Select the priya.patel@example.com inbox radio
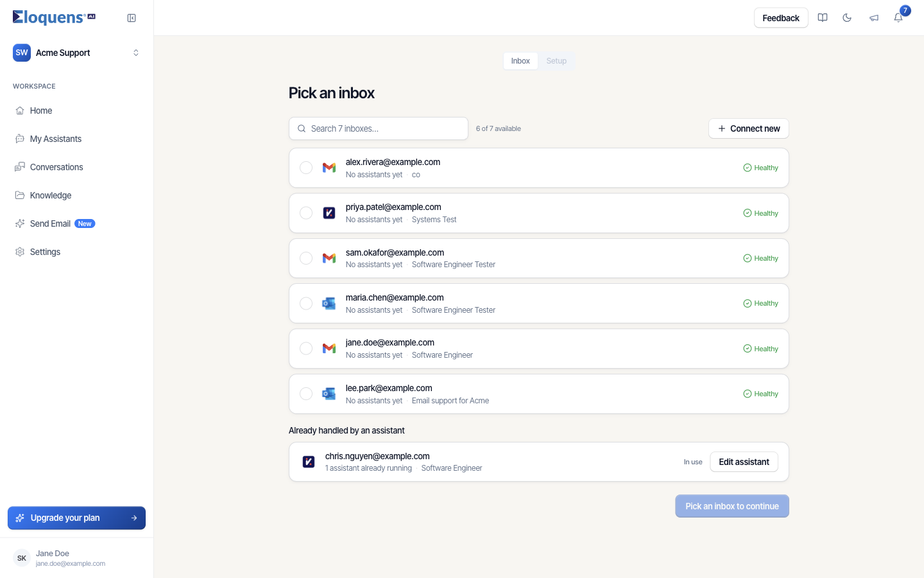 (x=306, y=213)
